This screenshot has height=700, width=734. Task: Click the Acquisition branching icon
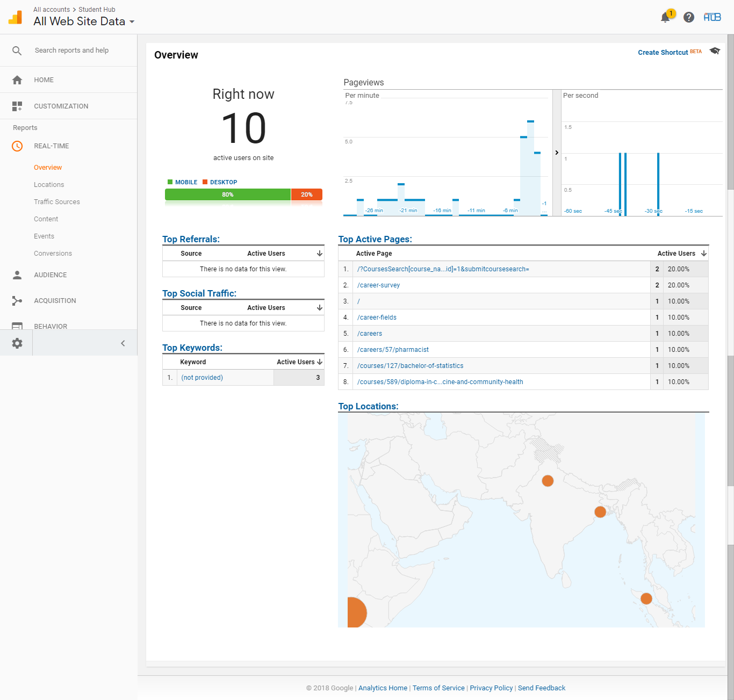pos(17,301)
